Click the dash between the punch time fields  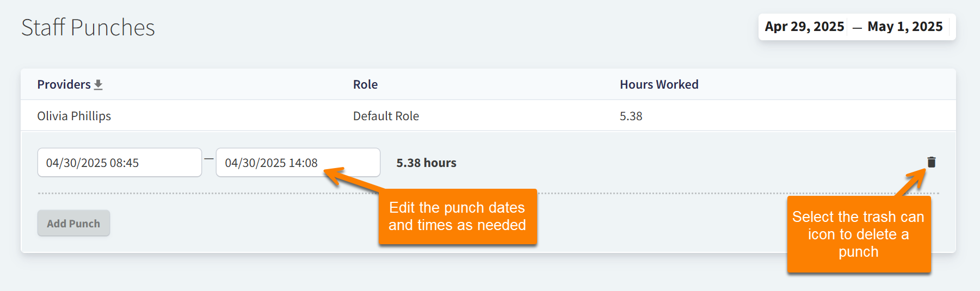point(209,159)
